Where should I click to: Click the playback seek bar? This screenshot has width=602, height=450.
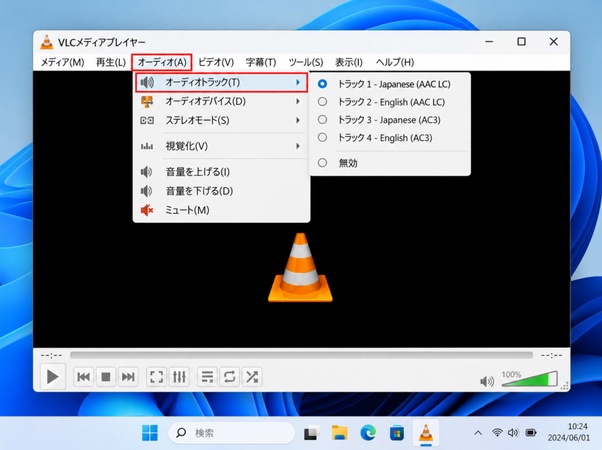click(301, 355)
